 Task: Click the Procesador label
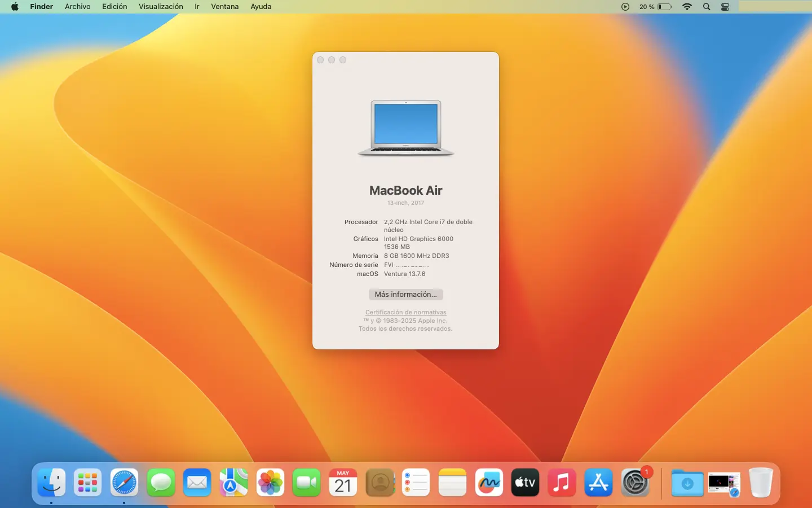click(361, 222)
